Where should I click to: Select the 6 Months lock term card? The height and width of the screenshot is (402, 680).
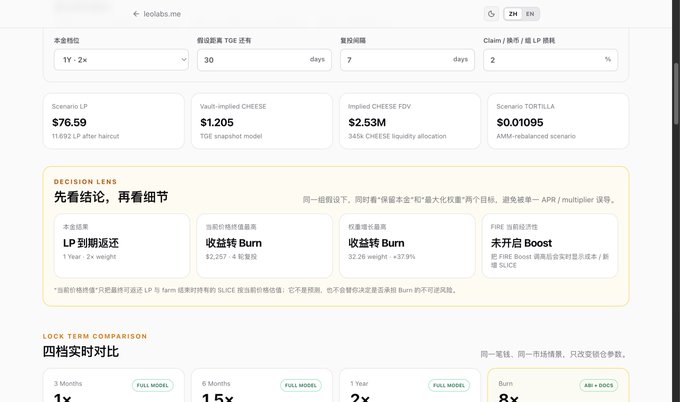point(262,386)
